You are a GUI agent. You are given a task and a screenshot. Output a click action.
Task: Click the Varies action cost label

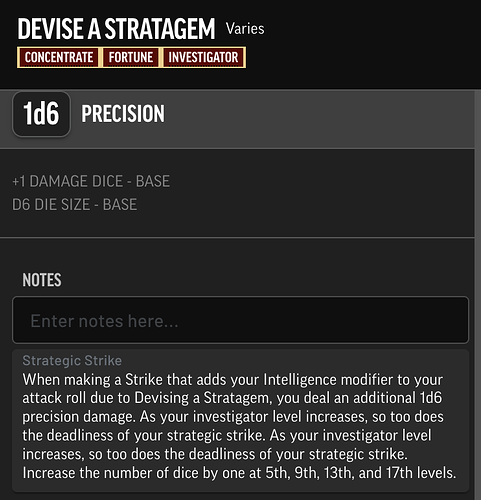pyautogui.click(x=245, y=29)
